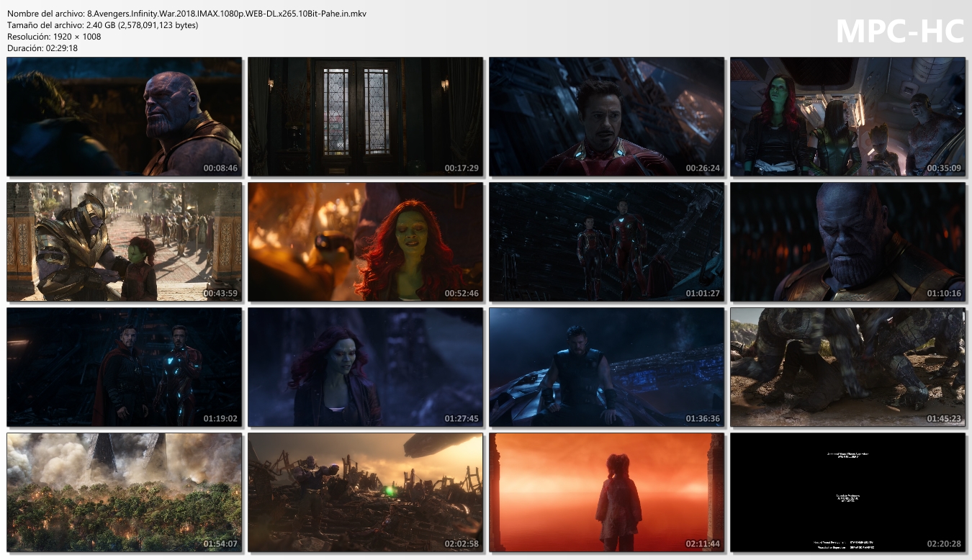Click the thumbnail timestamped 00:35:09

tap(847, 117)
